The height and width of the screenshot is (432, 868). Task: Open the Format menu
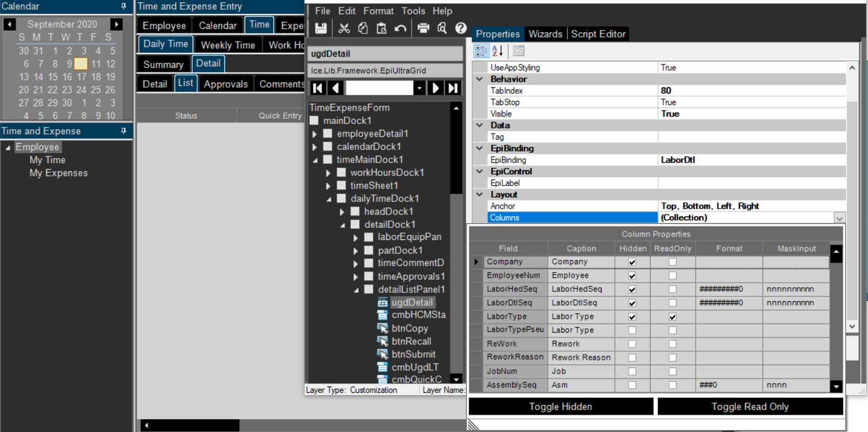point(378,10)
